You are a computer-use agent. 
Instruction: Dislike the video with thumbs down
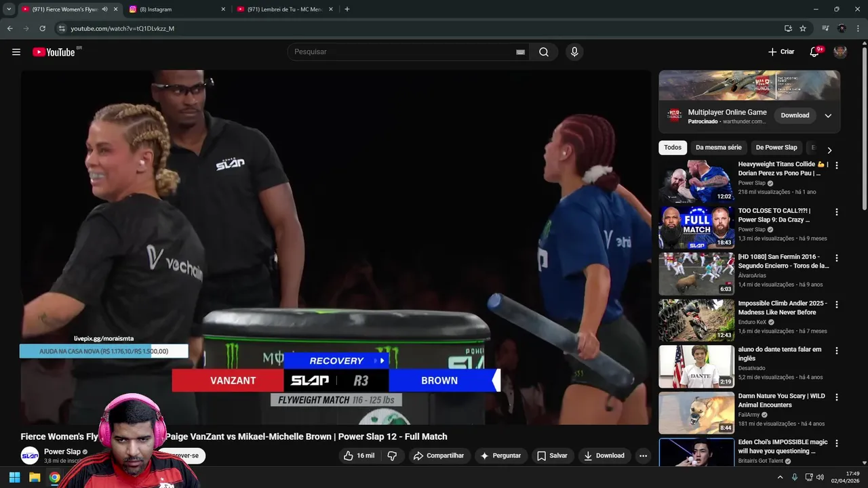pos(392,456)
